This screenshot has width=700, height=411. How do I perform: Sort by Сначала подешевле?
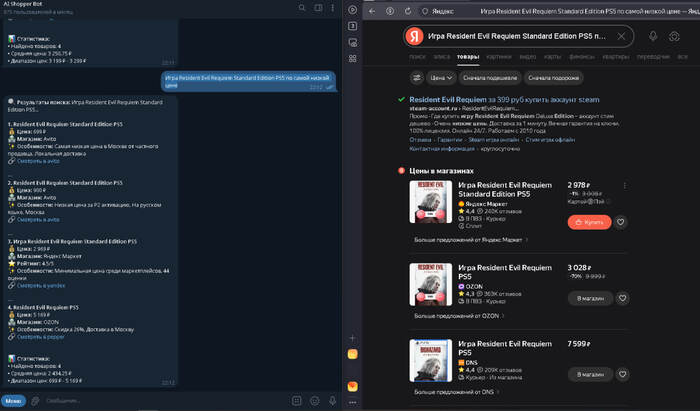click(490, 76)
